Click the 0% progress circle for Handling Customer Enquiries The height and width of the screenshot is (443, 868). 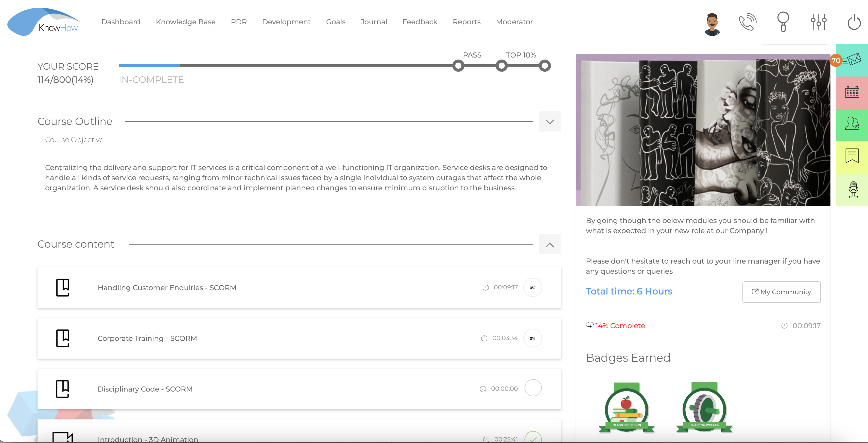point(532,287)
